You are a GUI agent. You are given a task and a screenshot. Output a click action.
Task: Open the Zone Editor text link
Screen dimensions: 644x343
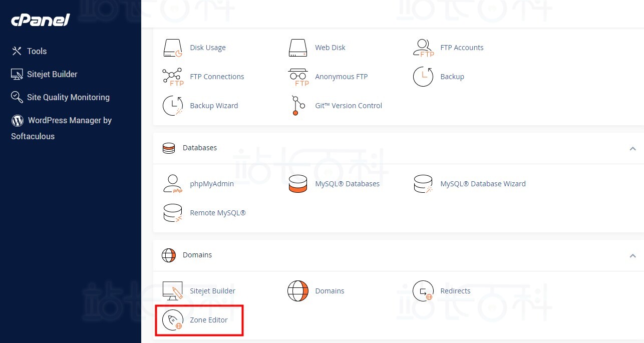(x=209, y=320)
